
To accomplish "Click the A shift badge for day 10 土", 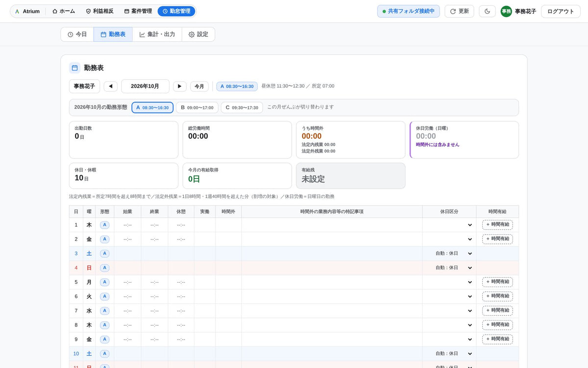I will pyautogui.click(x=104, y=353).
